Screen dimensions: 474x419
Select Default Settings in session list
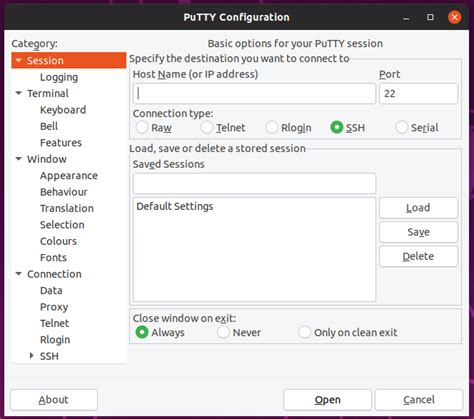tap(254, 206)
